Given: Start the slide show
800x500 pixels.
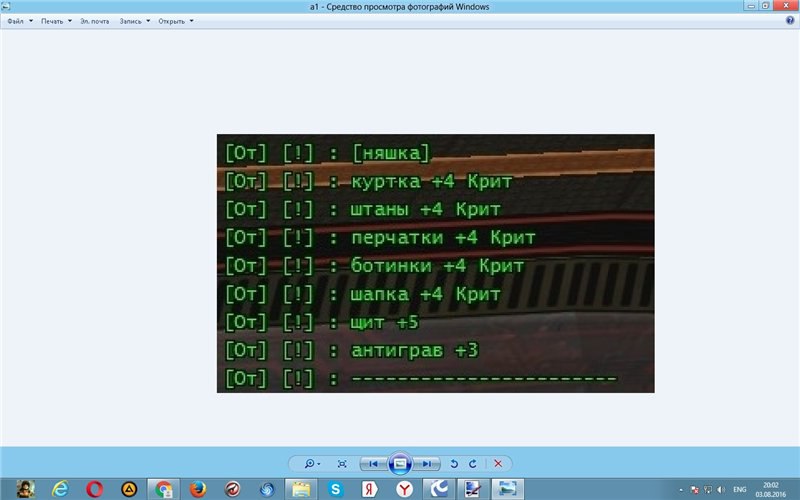Looking at the screenshot, I should (400, 464).
